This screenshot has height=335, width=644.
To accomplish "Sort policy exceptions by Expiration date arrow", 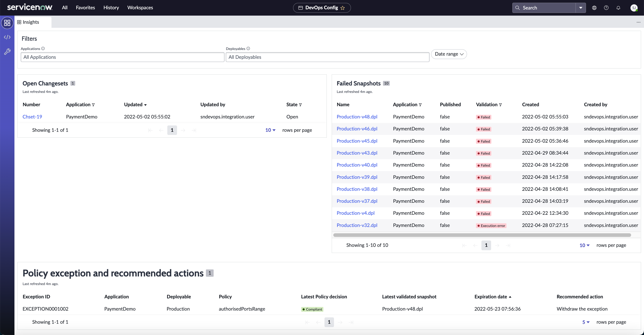I will coord(510,297).
